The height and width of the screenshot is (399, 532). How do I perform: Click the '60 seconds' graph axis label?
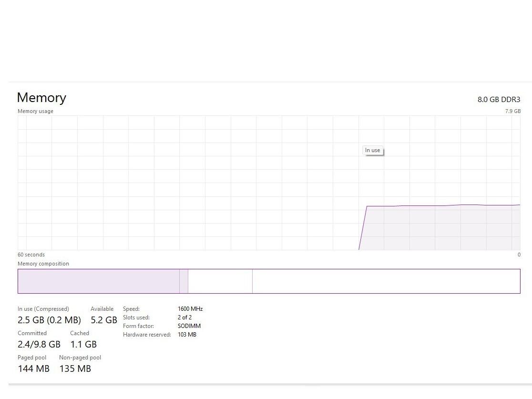tap(31, 255)
